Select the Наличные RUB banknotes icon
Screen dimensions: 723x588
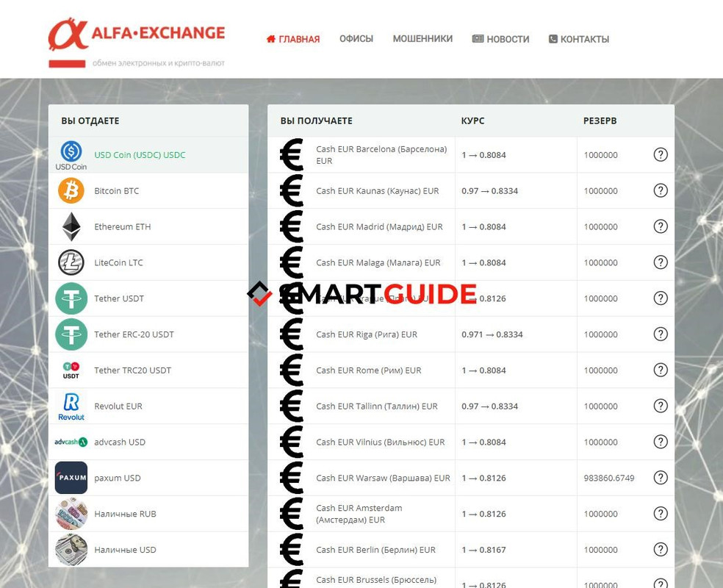coord(71,514)
